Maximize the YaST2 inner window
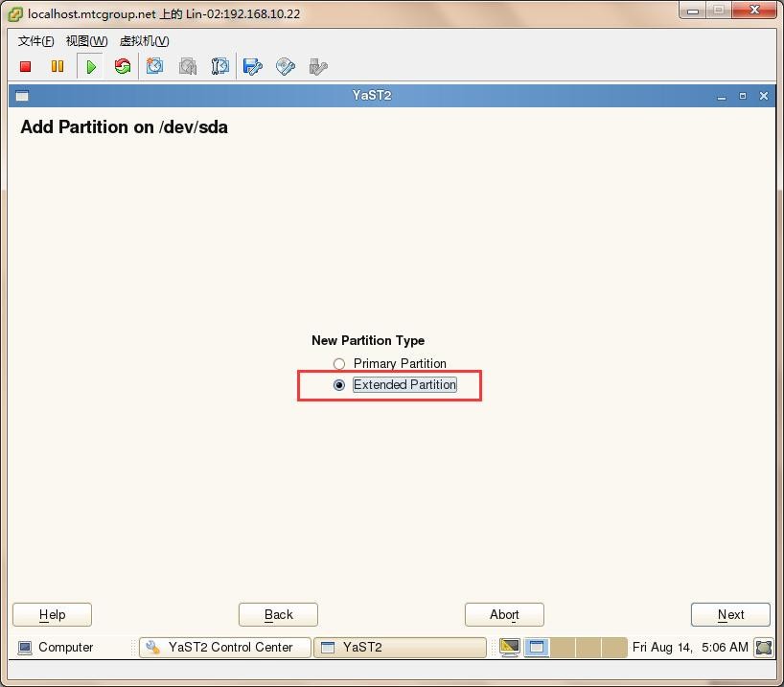784x687 pixels. (x=743, y=96)
